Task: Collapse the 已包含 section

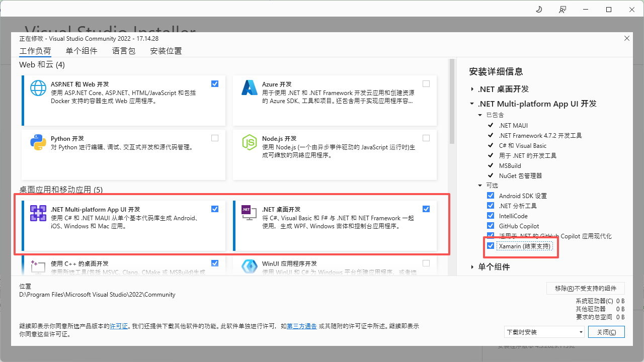Action: click(480, 115)
